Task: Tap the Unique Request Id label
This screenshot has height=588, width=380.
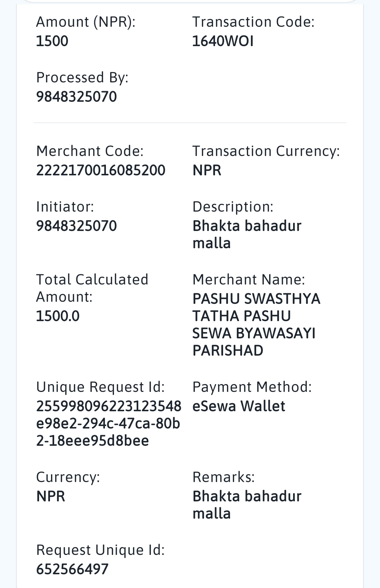Action: (101, 387)
